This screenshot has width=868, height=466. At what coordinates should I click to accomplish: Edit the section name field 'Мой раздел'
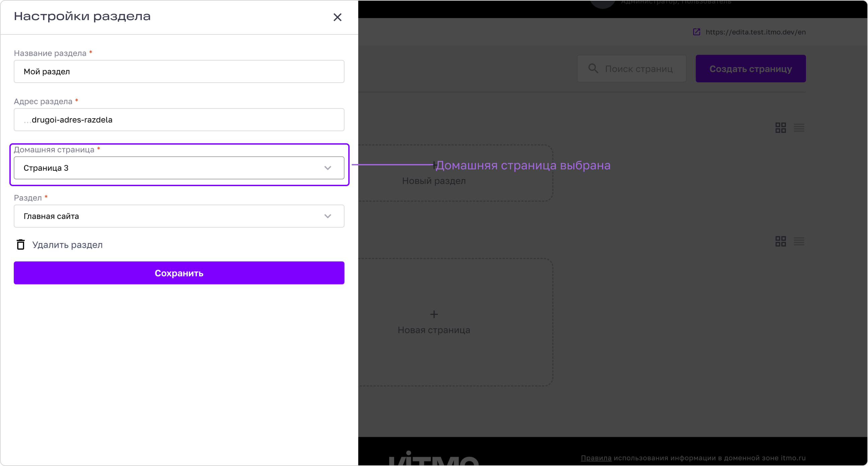[179, 71]
